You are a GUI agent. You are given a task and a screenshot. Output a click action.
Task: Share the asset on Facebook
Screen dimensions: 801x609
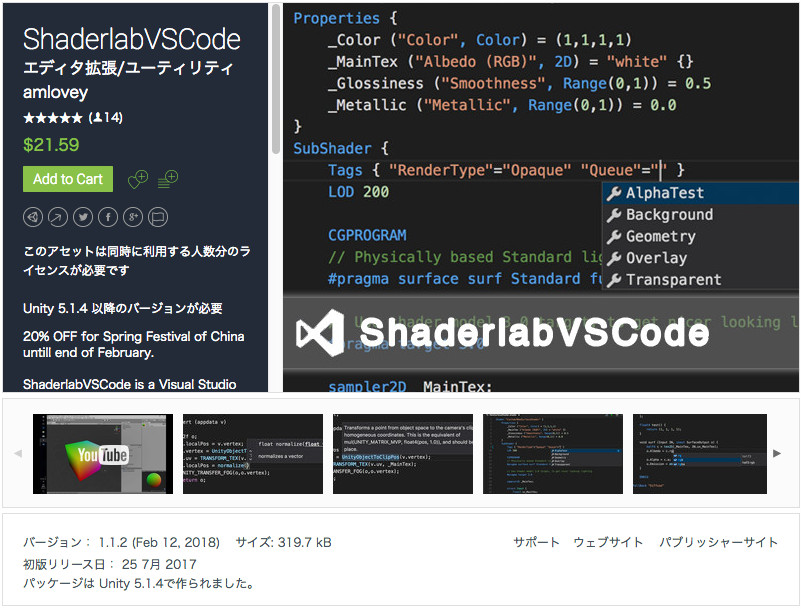(108, 217)
